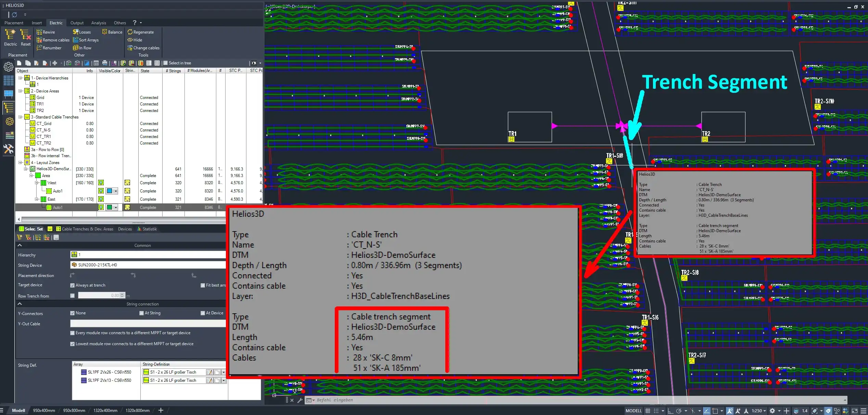Collapse the 3 - Standard Cable Trenches node
This screenshot has height=415, width=868.
(x=20, y=117)
